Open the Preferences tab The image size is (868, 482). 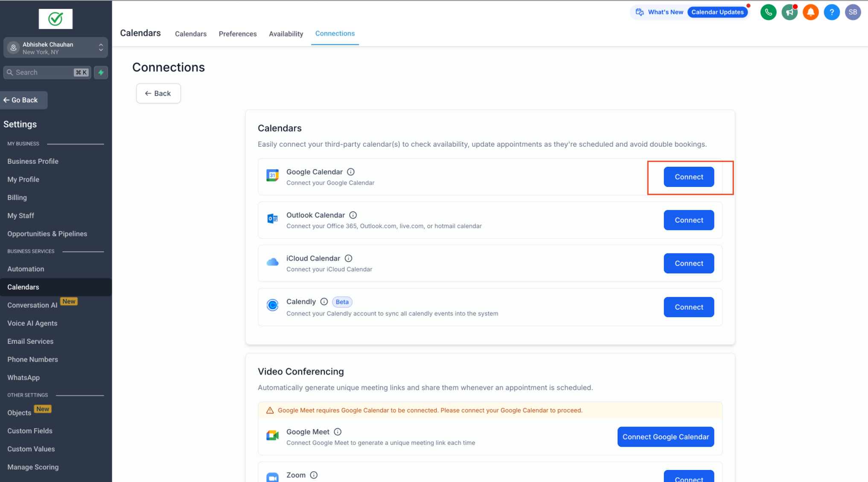pos(237,34)
